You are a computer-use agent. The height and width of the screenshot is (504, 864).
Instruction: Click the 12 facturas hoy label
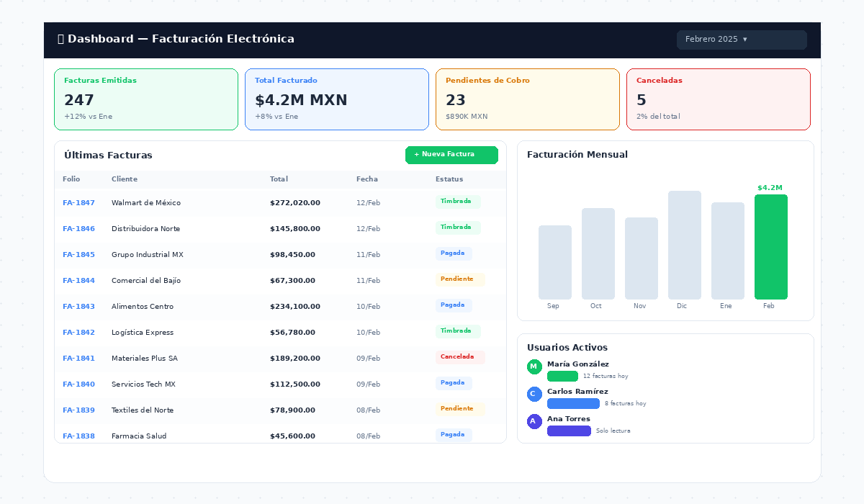coord(606,377)
